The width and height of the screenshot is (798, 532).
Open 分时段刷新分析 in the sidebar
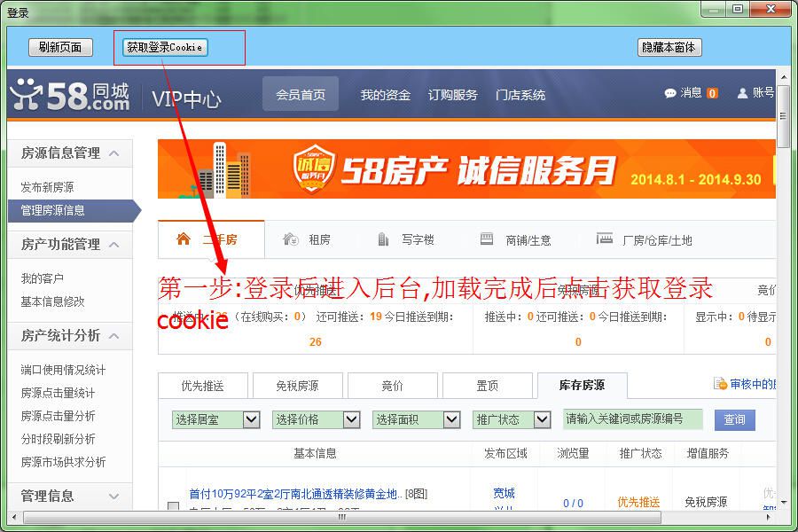coord(58,439)
